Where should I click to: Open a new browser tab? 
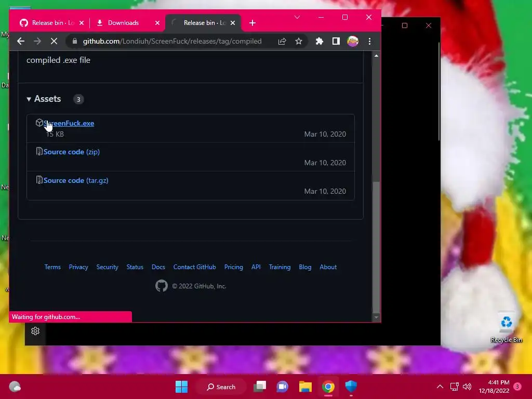click(252, 23)
